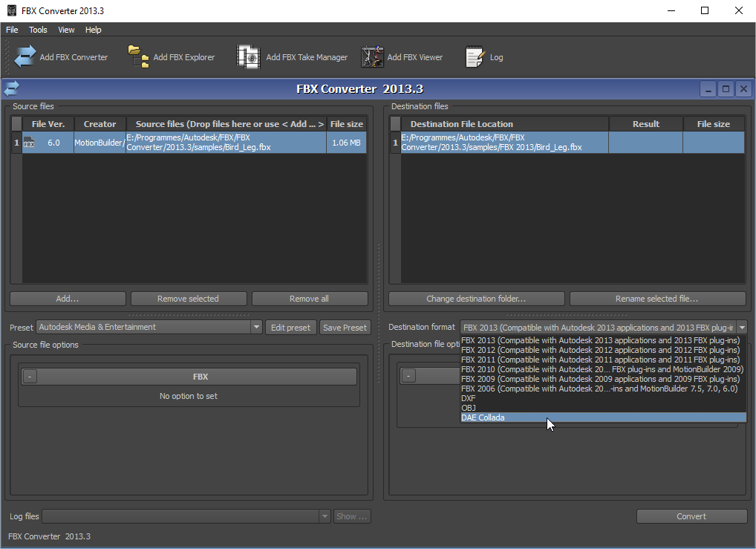Click the FBX section header bar
The width and height of the screenshot is (756, 549).
pos(189,377)
